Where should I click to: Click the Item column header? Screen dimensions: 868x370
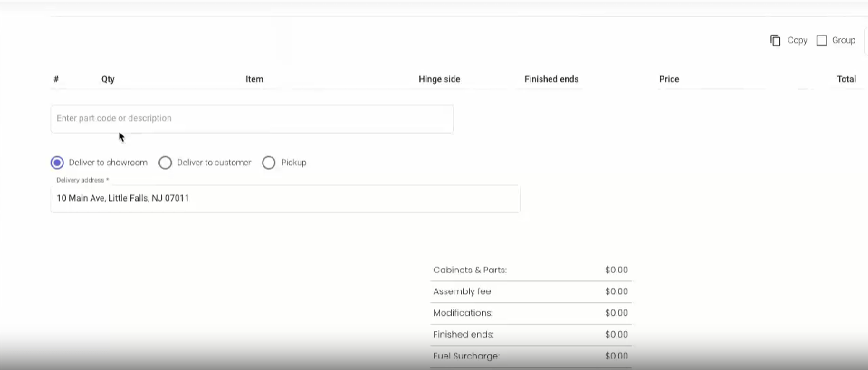[254, 79]
